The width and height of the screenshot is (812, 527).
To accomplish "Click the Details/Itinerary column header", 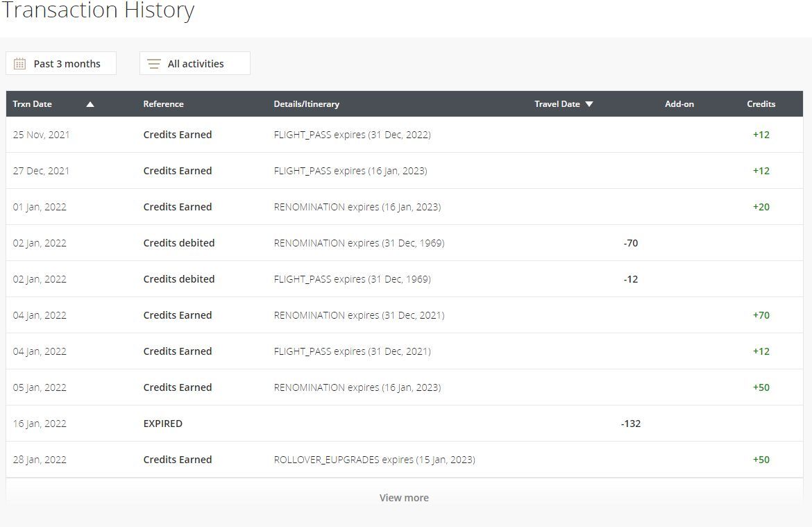I will point(307,103).
